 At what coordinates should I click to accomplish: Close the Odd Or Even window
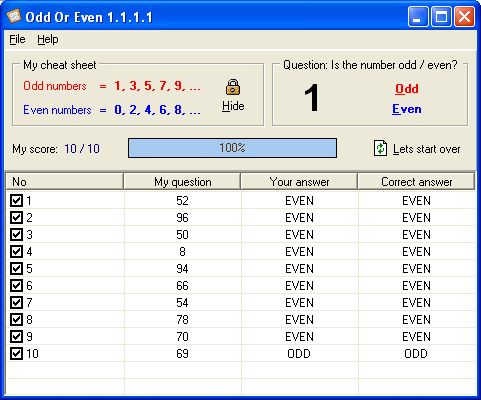point(464,16)
